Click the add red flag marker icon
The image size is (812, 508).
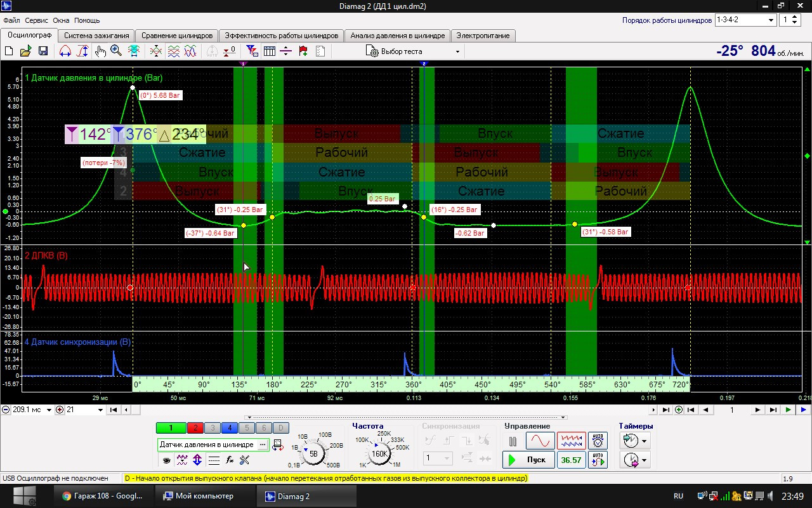[x=303, y=51]
